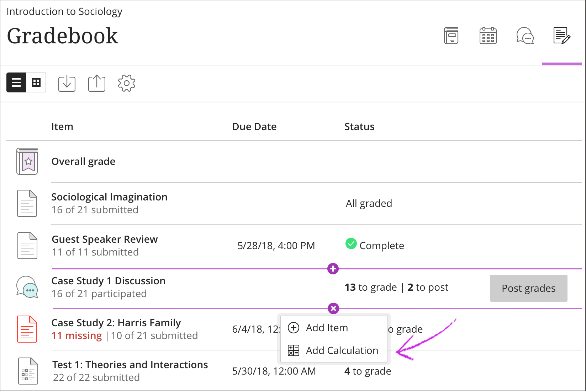This screenshot has height=392, width=586.
Task: Select the gradebook icon in header
Action: pos(562,36)
